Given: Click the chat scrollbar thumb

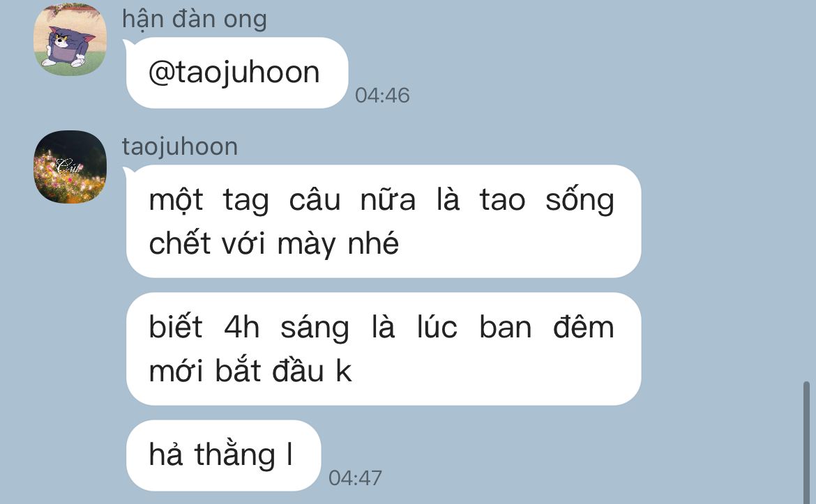Looking at the screenshot, I should [x=806, y=442].
